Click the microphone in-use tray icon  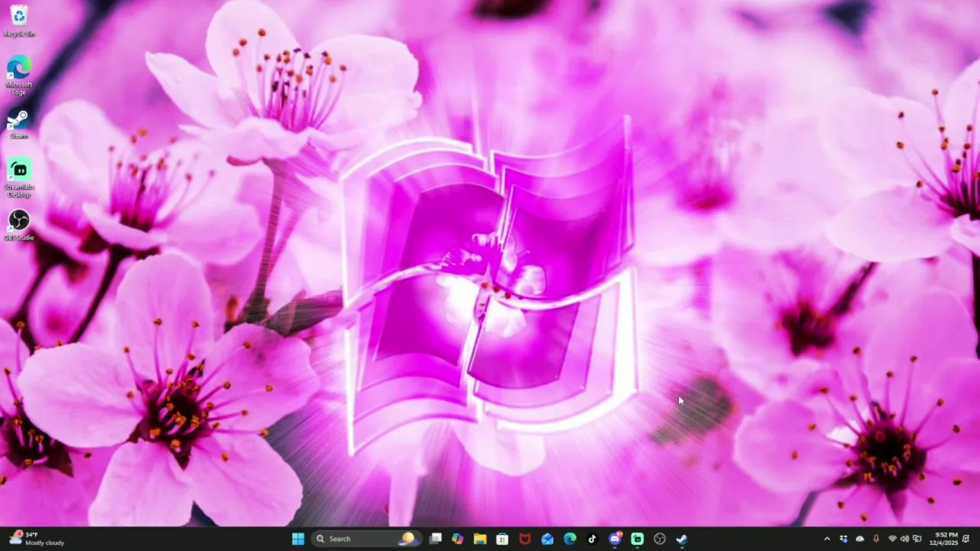click(x=876, y=539)
